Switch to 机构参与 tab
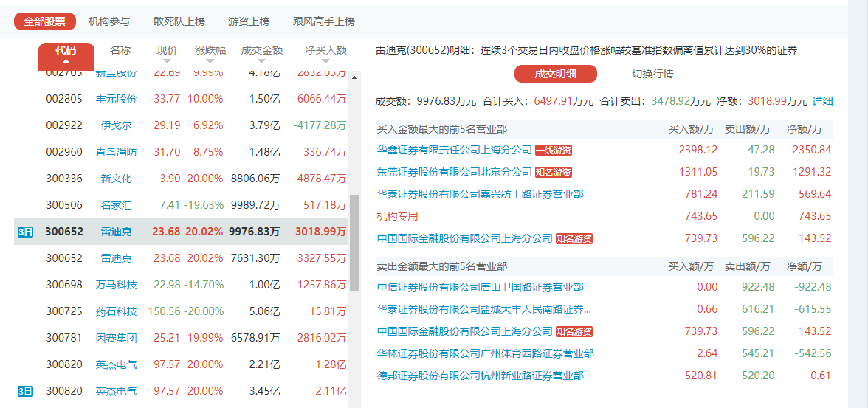 [x=109, y=21]
